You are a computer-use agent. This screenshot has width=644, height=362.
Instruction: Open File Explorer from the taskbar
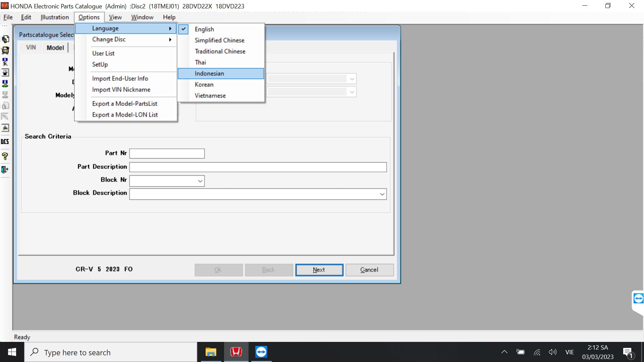211,352
